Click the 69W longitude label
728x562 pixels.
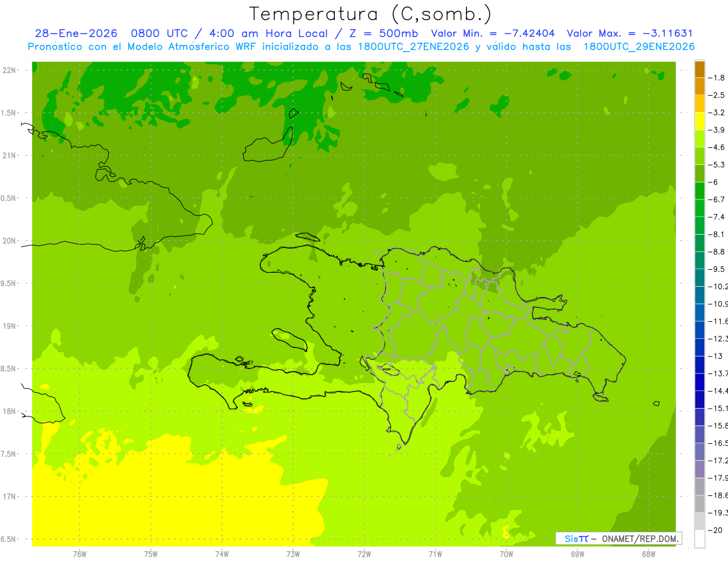point(578,554)
